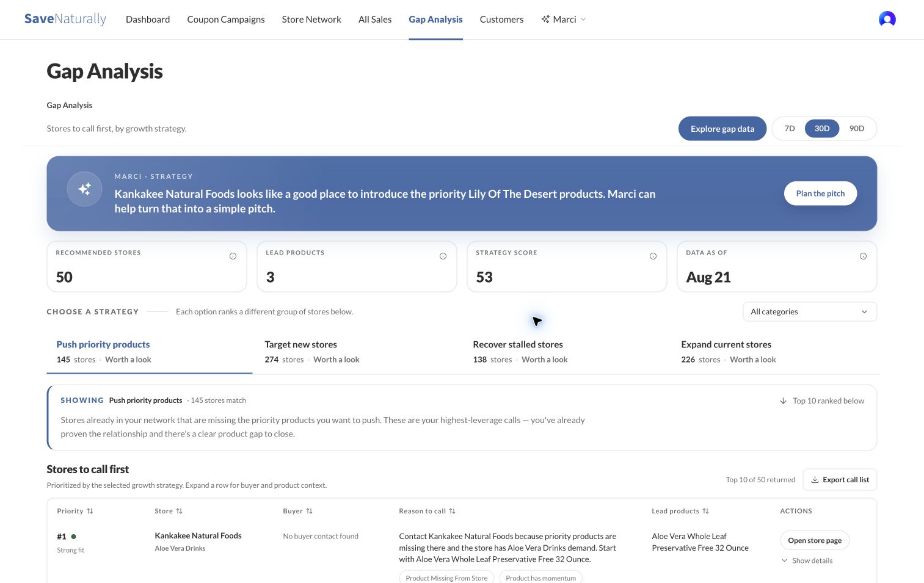This screenshot has height=583, width=924.
Task: Click the Aug 21 data date
Action: (x=708, y=277)
